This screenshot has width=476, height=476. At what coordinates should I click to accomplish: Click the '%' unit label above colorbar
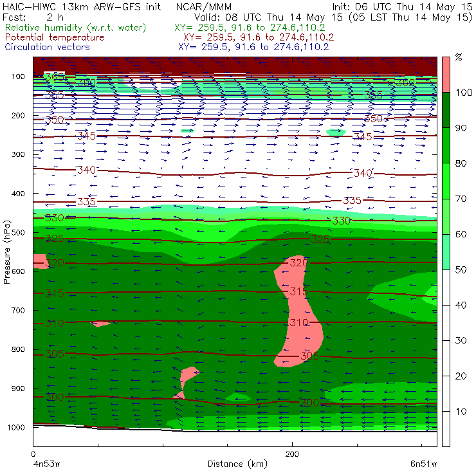coord(459,57)
